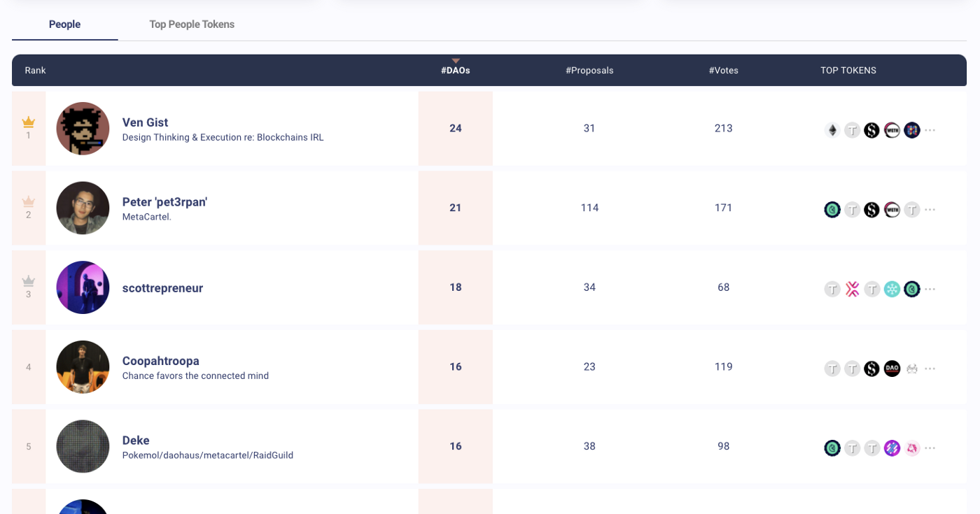
Task: Sort by the #Proposals column header
Action: (589, 71)
